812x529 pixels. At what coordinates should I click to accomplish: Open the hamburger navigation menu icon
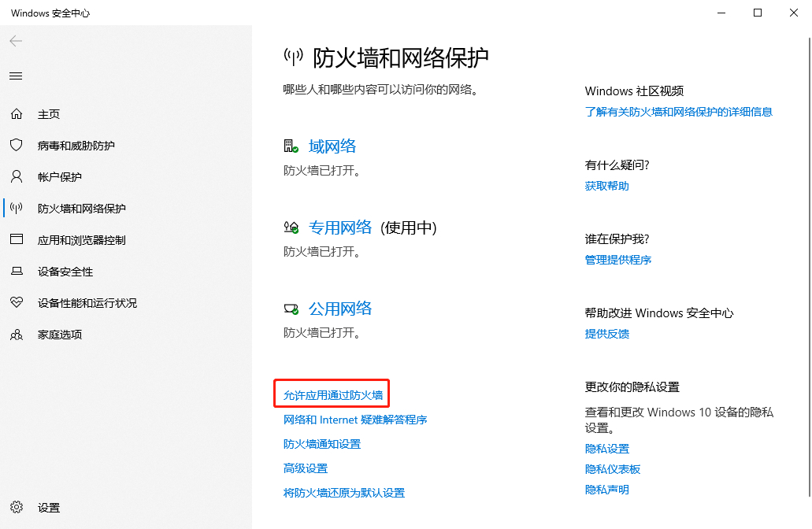16,76
